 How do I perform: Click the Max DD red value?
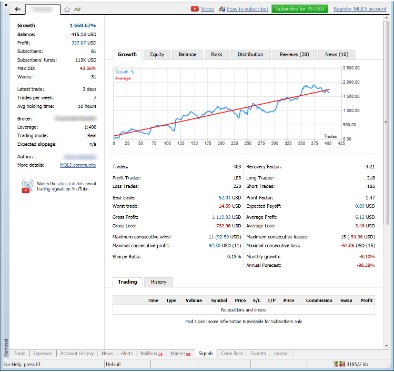[88, 68]
